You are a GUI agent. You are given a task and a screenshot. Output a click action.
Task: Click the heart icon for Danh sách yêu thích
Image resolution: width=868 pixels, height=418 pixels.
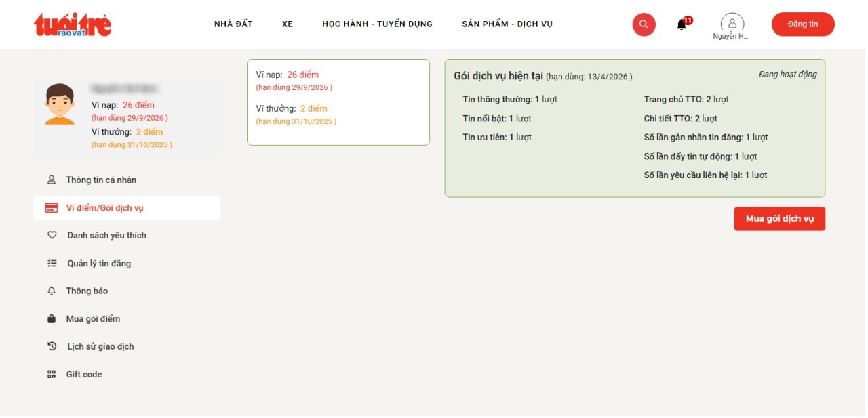(x=52, y=236)
